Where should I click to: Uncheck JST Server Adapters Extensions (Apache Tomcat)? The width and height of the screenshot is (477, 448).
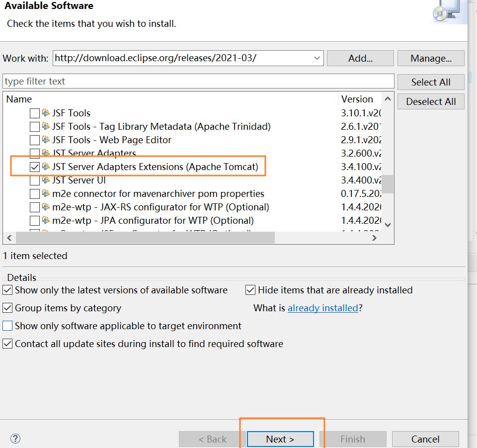[34, 167]
